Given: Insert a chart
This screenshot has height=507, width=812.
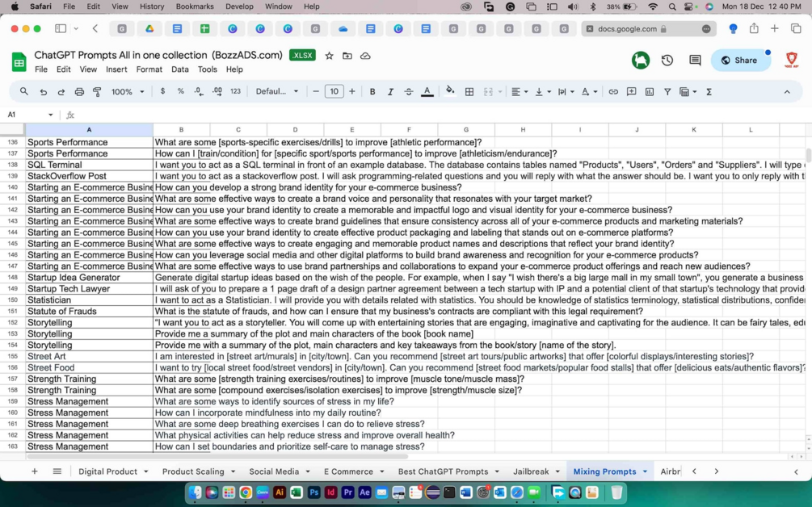Looking at the screenshot, I should coord(650,91).
